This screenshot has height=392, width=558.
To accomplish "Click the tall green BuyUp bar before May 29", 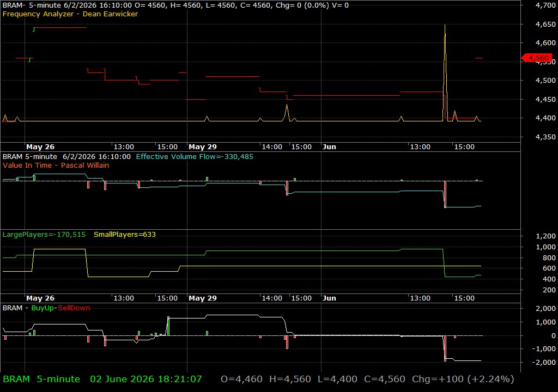I will point(168,326).
